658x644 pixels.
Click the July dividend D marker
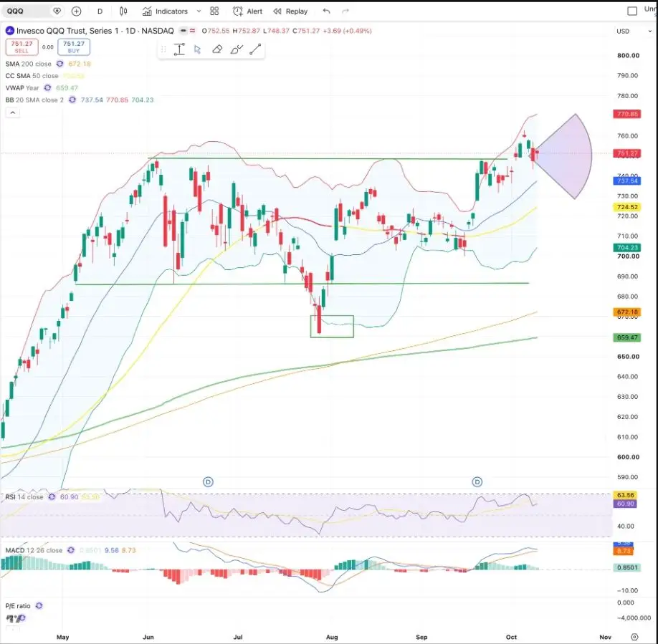(208, 481)
